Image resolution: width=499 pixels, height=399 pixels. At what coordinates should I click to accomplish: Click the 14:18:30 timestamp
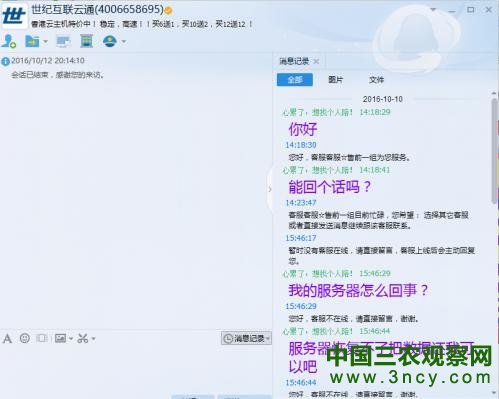click(301, 145)
